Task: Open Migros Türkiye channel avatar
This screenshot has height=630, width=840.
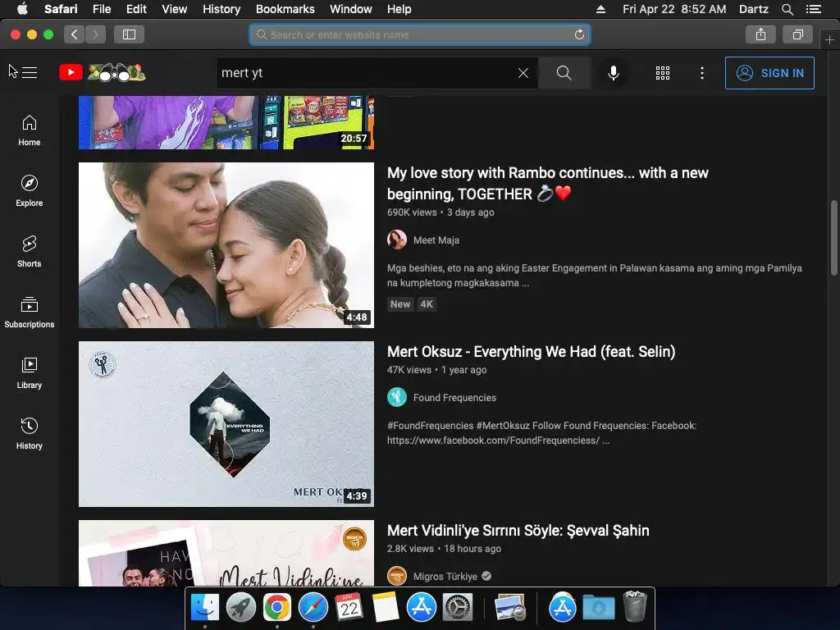Action: click(397, 577)
